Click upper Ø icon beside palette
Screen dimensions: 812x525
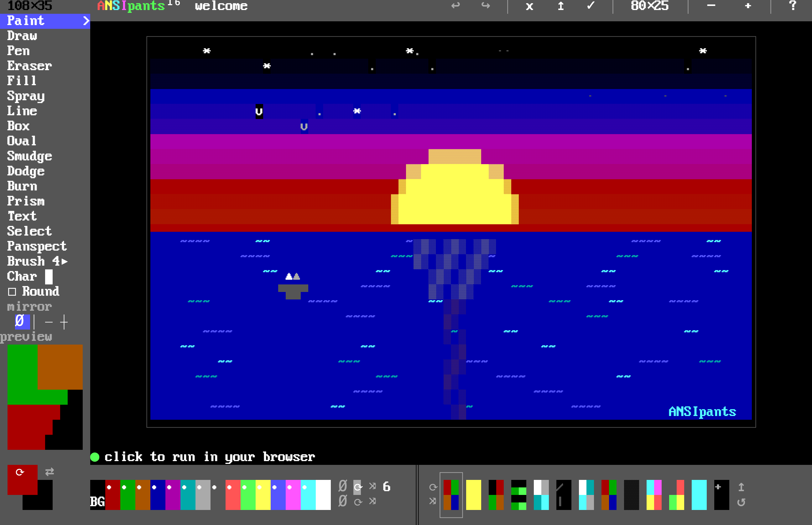[x=343, y=486]
